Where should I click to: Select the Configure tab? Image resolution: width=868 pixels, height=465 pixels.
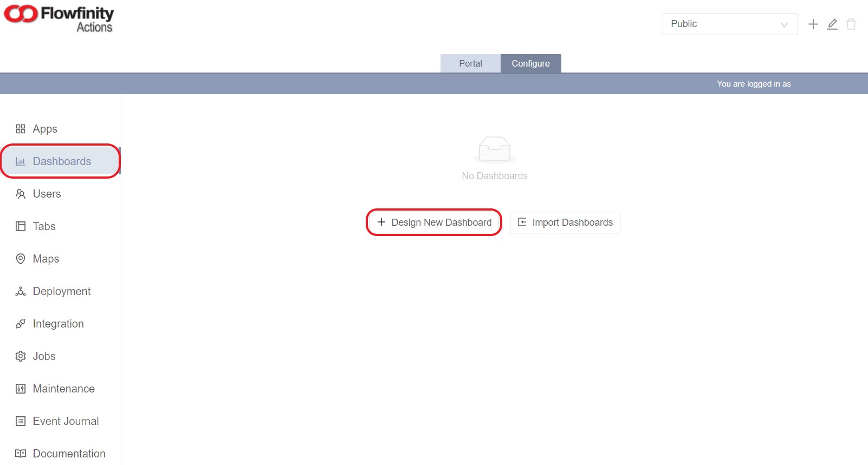(x=530, y=63)
